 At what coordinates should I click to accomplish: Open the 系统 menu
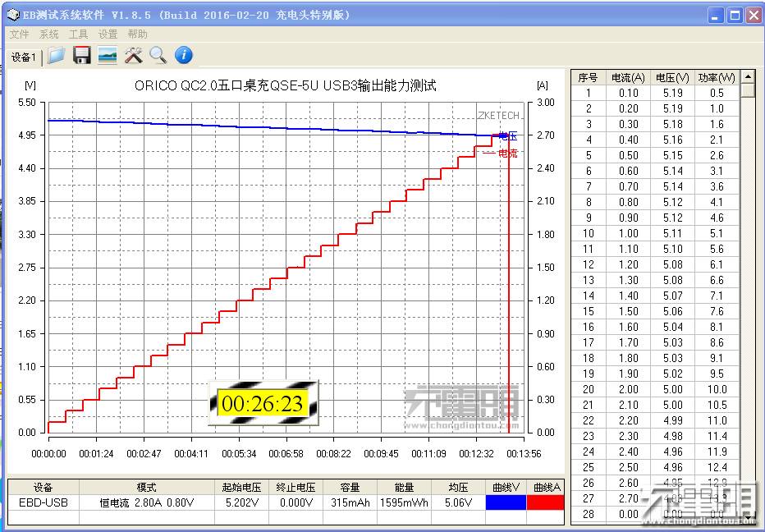coord(48,34)
